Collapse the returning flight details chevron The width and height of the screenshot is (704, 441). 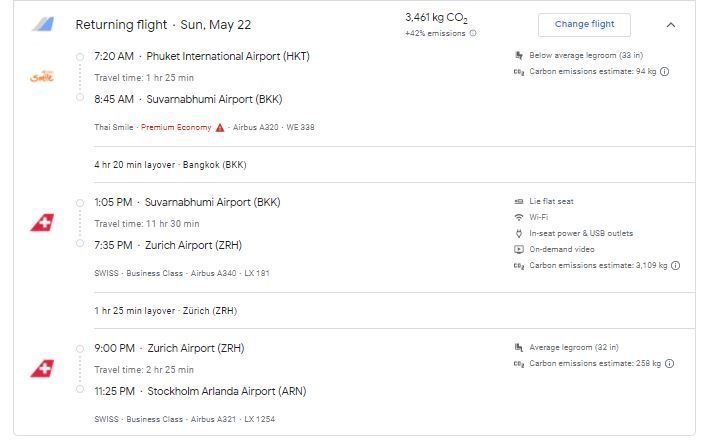671,25
